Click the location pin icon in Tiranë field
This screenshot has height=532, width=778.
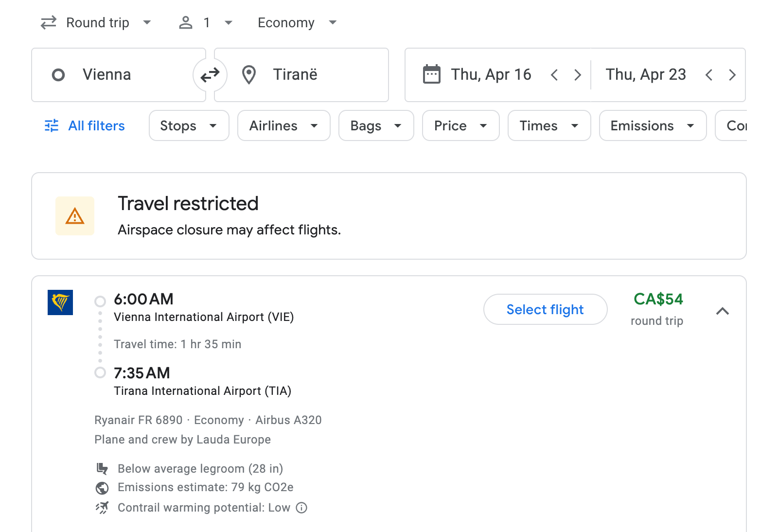(249, 74)
